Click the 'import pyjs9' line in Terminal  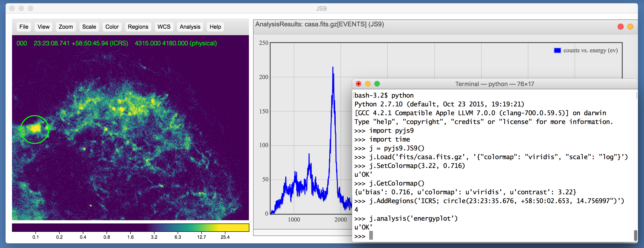pos(384,130)
